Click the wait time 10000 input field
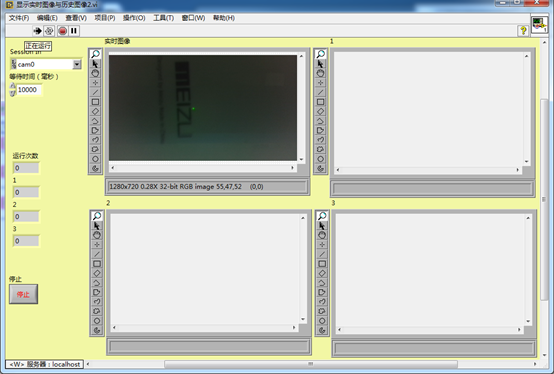 tap(29, 90)
